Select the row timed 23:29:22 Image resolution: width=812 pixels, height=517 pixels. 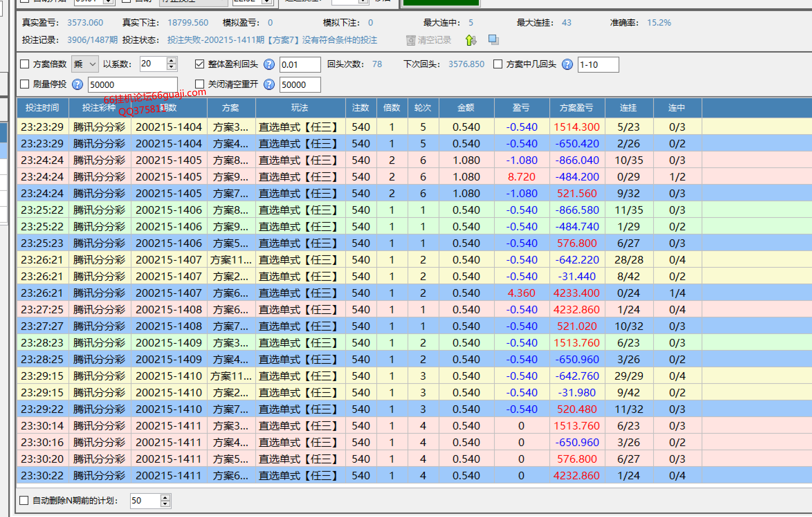click(414, 409)
